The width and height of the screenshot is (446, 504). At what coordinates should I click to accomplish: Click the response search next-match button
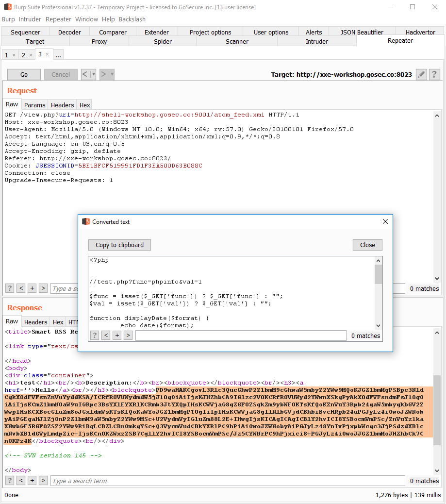(x=43, y=480)
